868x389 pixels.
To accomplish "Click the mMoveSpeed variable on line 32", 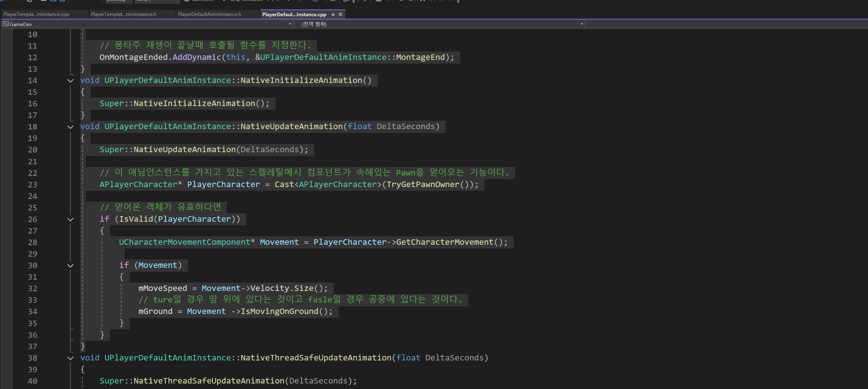I will (x=162, y=289).
